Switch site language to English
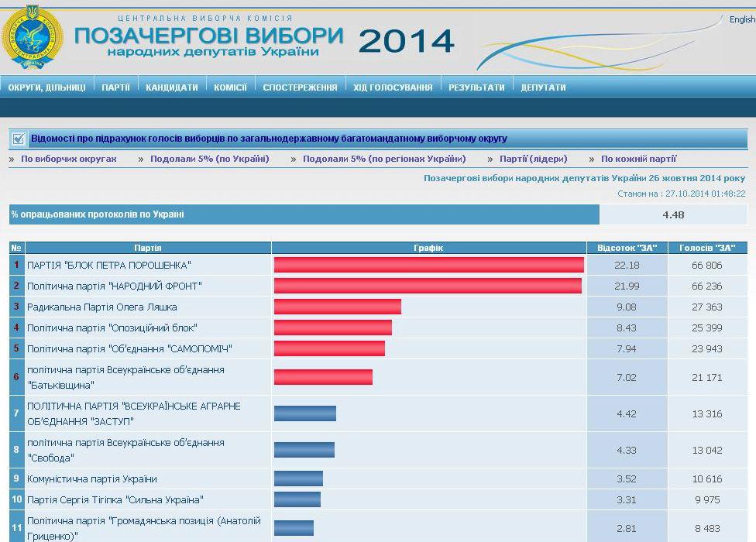 [x=741, y=19]
